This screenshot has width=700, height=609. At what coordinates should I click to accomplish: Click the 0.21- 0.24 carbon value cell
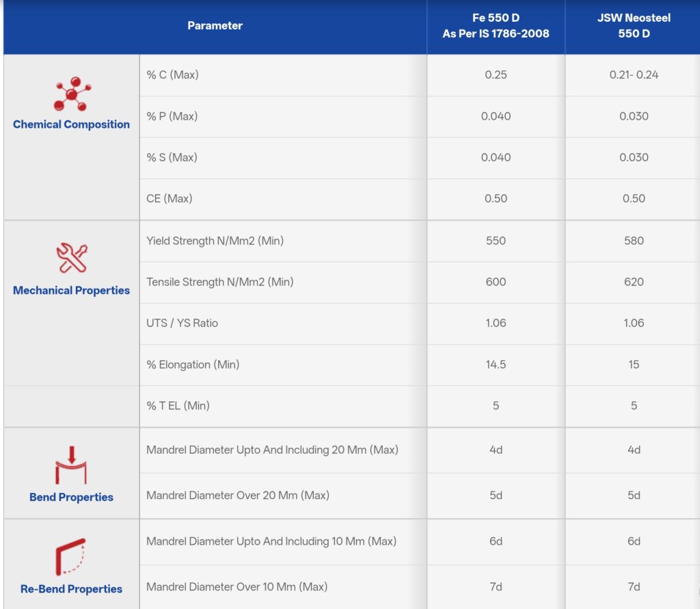(633, 75)
